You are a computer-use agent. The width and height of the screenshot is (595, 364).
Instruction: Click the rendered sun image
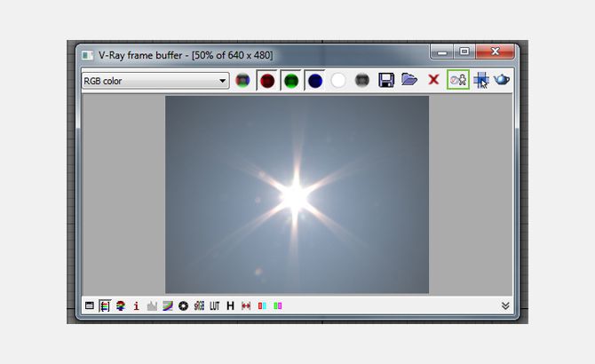click(297, 194)
